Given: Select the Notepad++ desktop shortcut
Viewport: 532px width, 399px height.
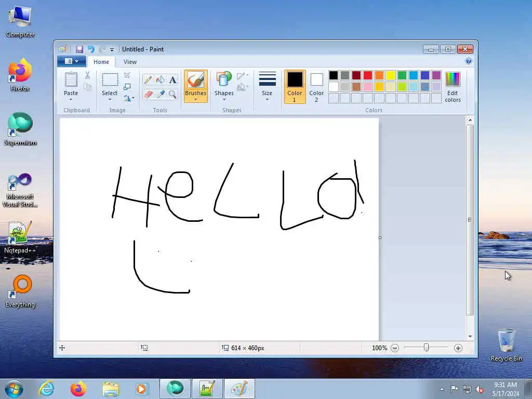Looking at the screenshot, I should click(20, 237).
